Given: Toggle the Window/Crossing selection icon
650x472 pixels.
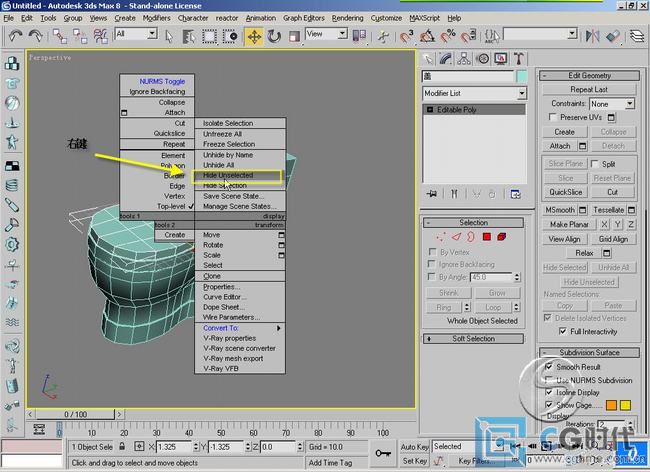Looking at the screenshot, I should click(230, 36).
